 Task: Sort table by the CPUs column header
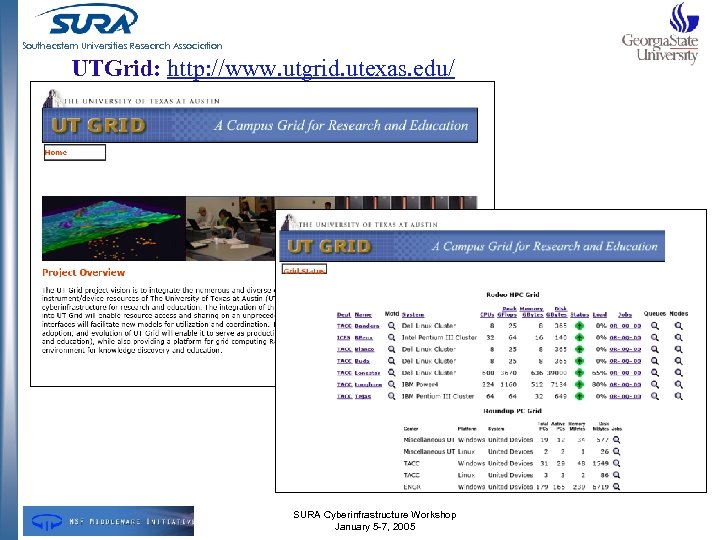point(487,315)
